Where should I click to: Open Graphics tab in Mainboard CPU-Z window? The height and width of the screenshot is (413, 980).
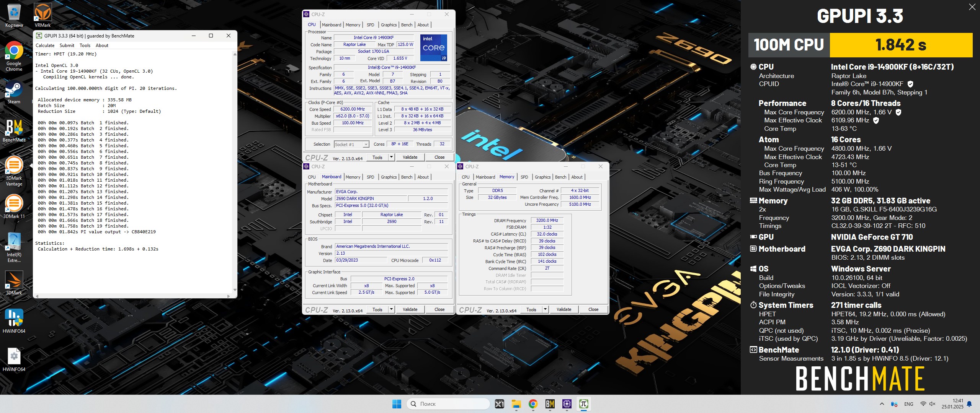tap(389, 177)
